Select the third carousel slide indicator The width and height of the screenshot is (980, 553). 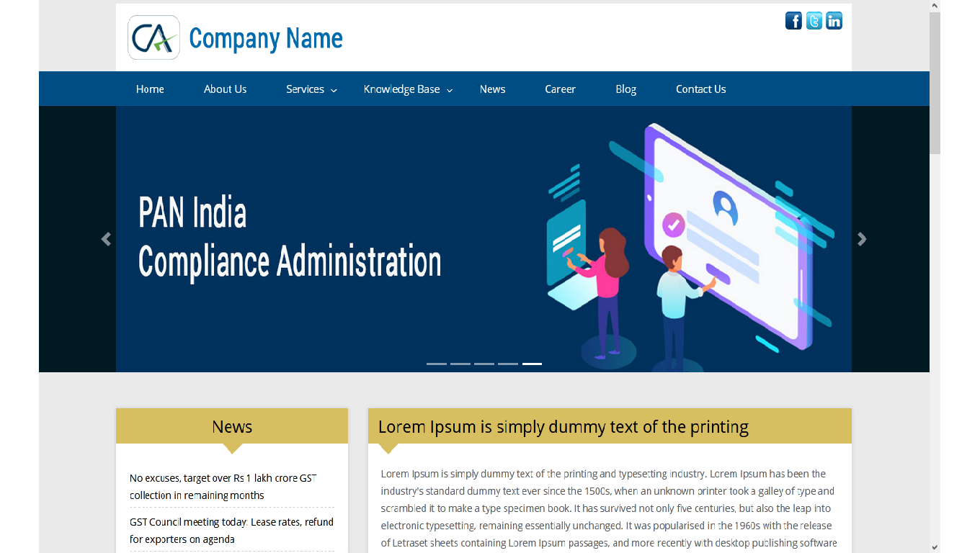pyautogui.click(x=484, y=364)
